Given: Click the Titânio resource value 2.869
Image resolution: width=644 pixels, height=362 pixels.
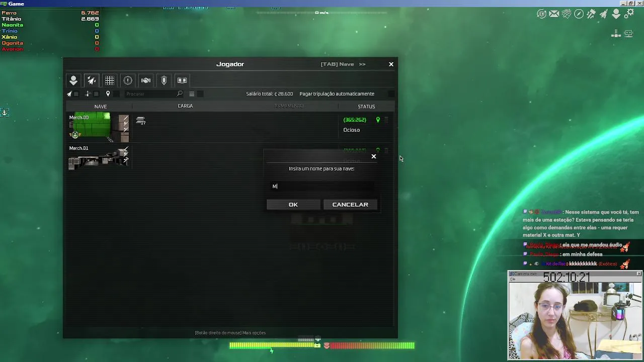Looking at the screenshot, I should pyautogui.click(x=90, y=19).
